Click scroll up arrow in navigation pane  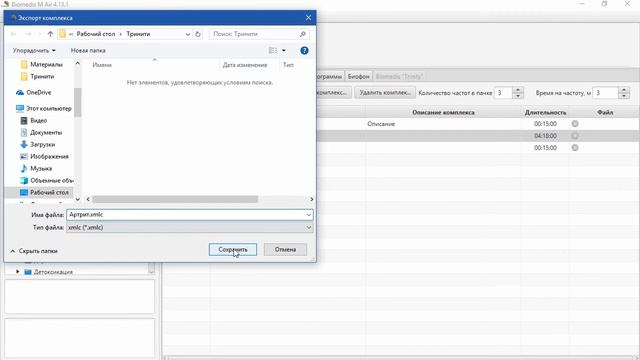pyautogui.click(x=78, y=64)
